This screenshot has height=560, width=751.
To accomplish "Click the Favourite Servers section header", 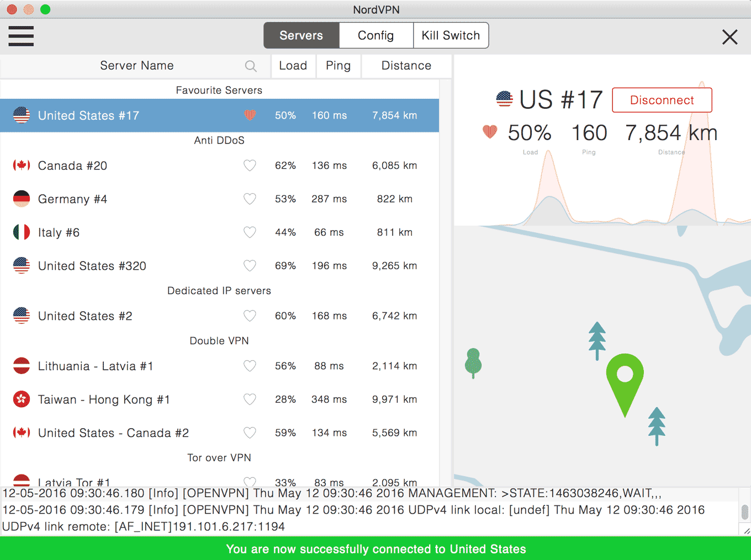I will click(x=219, y=90).
